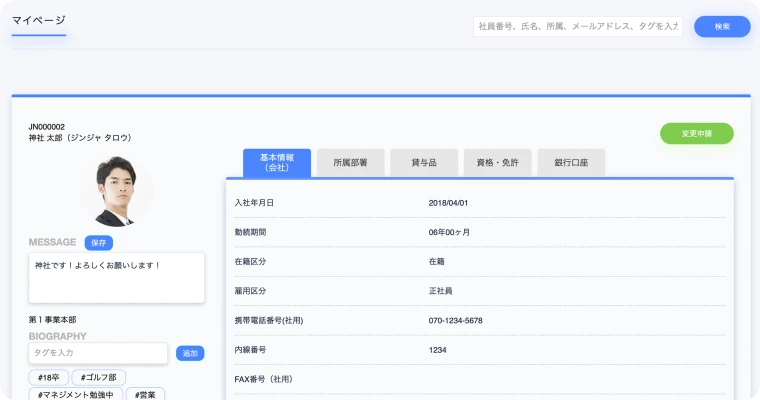This screenshot has width=760, height=400.
Task: Focus the タグを入力 tag input
Action: [98, 353]
